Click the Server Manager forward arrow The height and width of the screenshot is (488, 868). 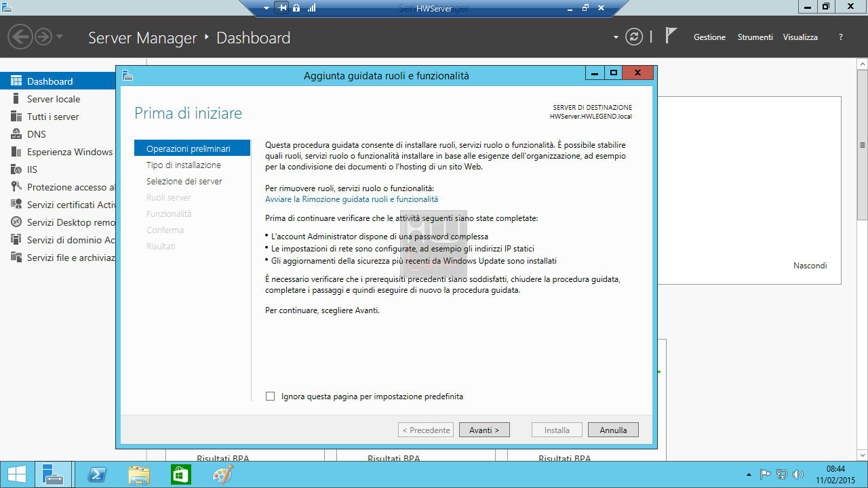tap(43, 37)
